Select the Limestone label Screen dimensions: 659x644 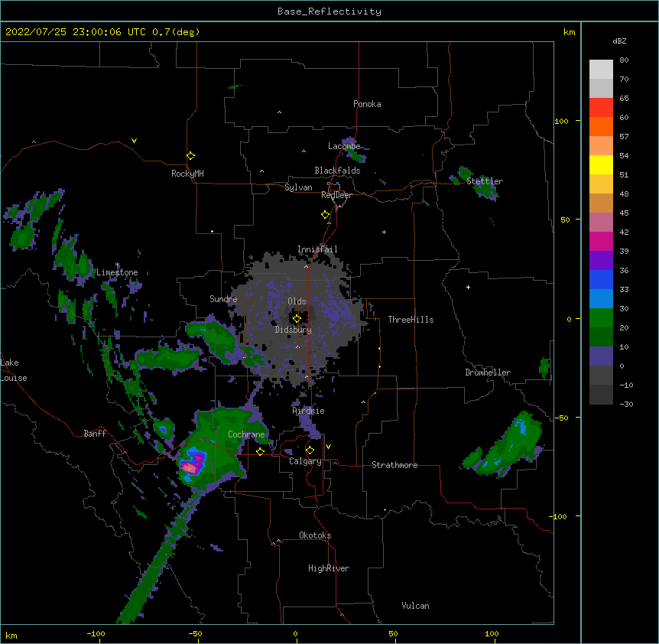click(117, 272)
